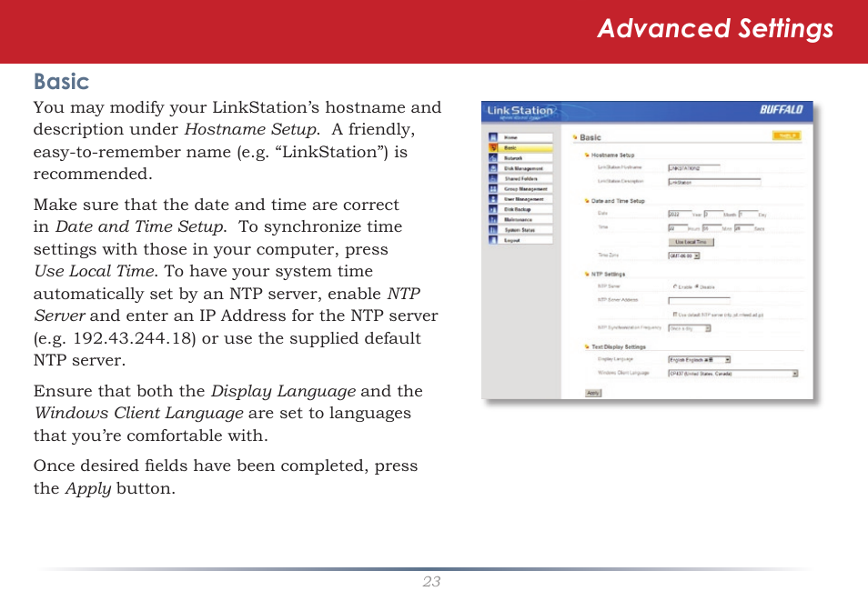
Task: Toggle the Use default NTP server checkbox
Action: 675,315
